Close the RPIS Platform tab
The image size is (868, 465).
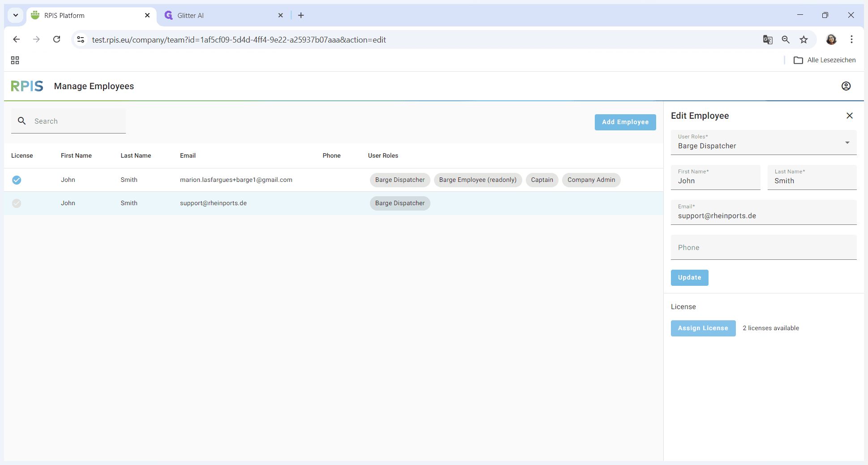coord(147,15)
